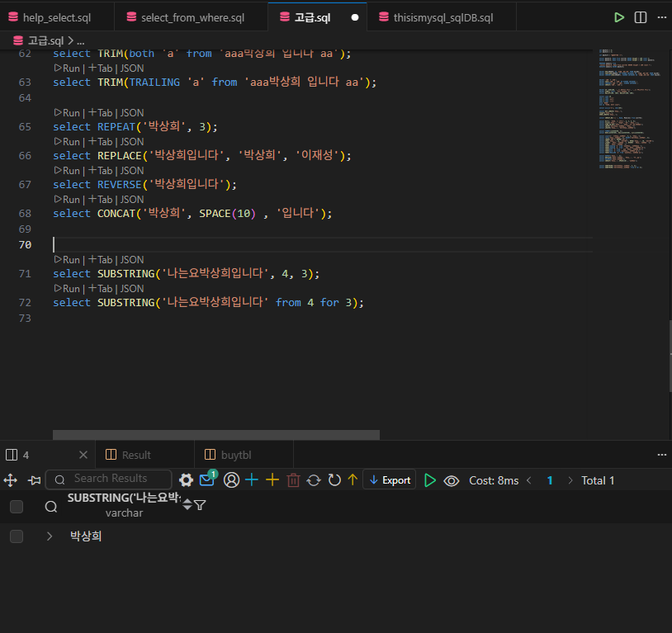Open the thisismysql_sqlDB.sql tab
The width and height of the screenshot is (672, 633).
[443, 17]
